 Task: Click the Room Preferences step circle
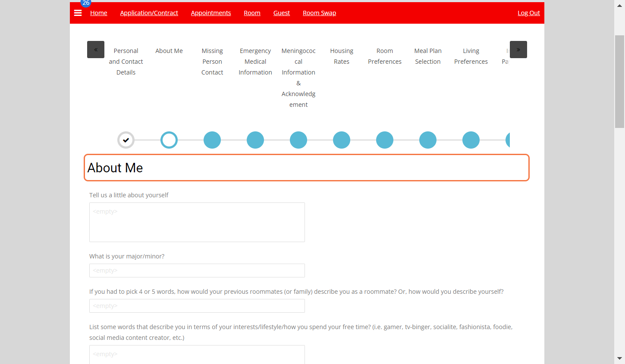[x=385, y=140]
